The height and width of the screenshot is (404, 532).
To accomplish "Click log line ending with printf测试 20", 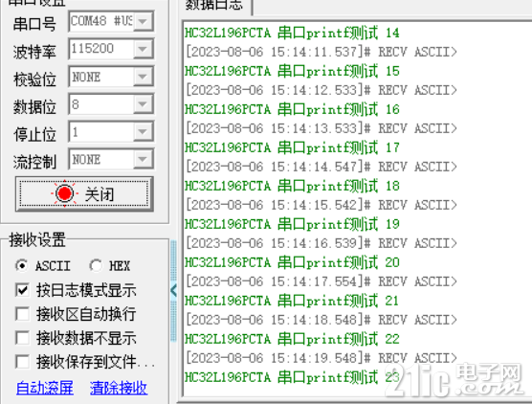I will tap(292, 262).
